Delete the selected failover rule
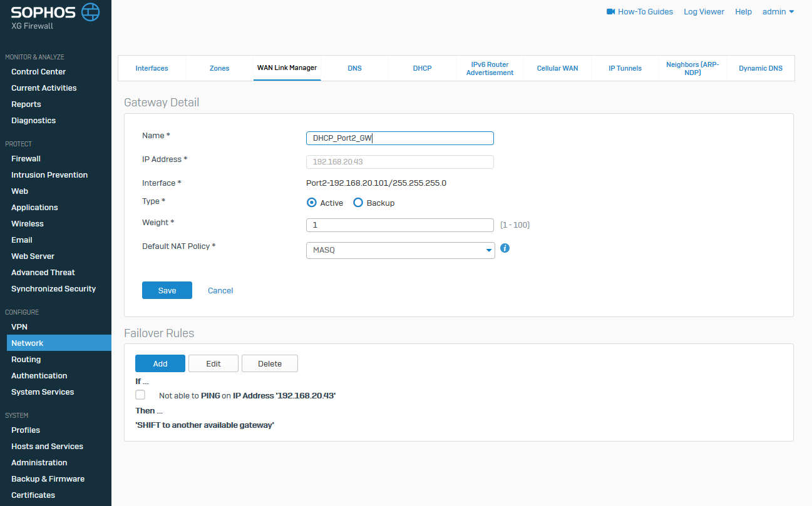Image resolution: width=812 pixels, height=506 pixels. tap(270, 363)
